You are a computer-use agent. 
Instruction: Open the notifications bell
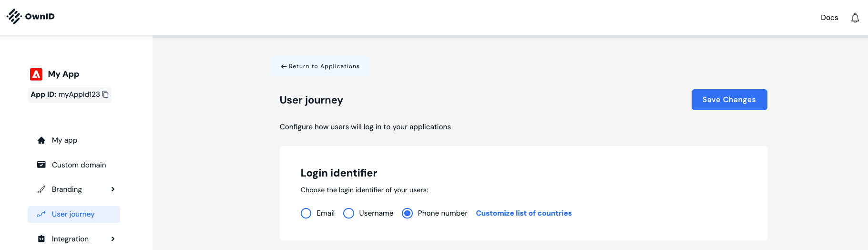click(x=855, y=18)
